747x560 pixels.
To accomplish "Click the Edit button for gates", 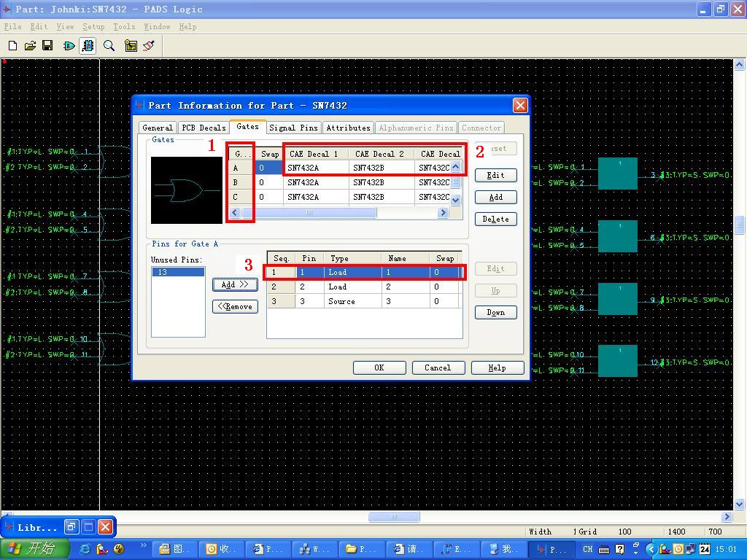I will point(495,175).
